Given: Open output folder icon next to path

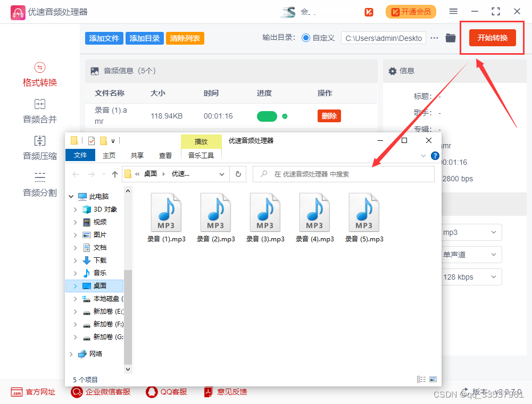Looking at the screenshot, I should click(451, 38).
